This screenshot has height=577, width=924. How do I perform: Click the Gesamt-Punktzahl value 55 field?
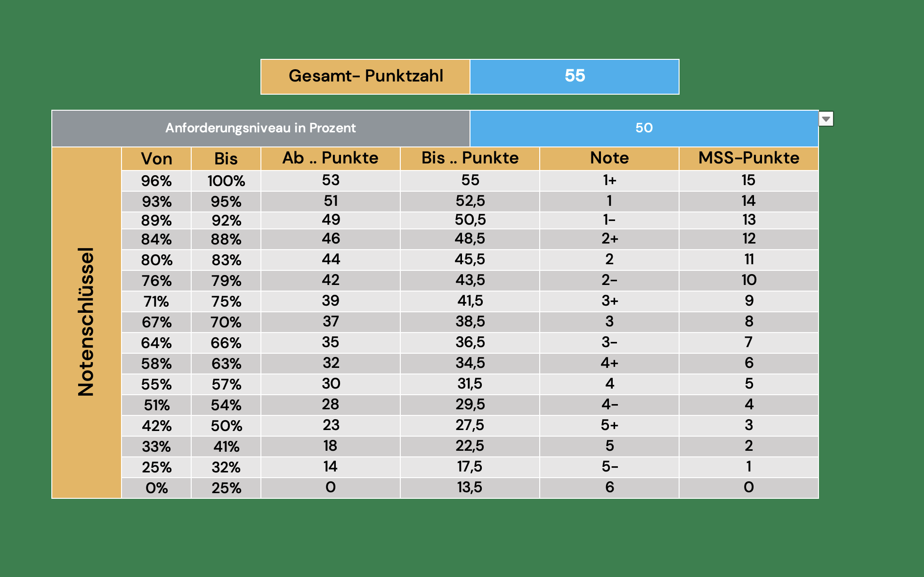pyautogui.click(x=574, y=76)
